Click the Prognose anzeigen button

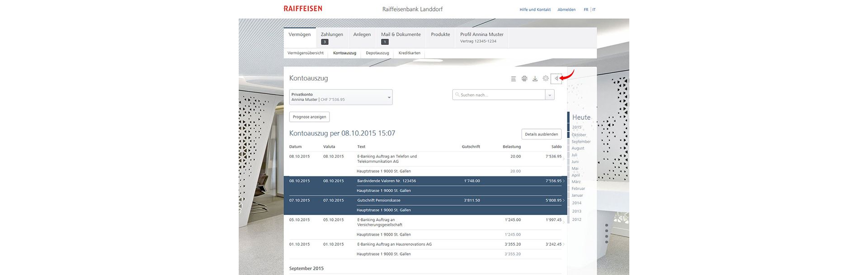310,117
